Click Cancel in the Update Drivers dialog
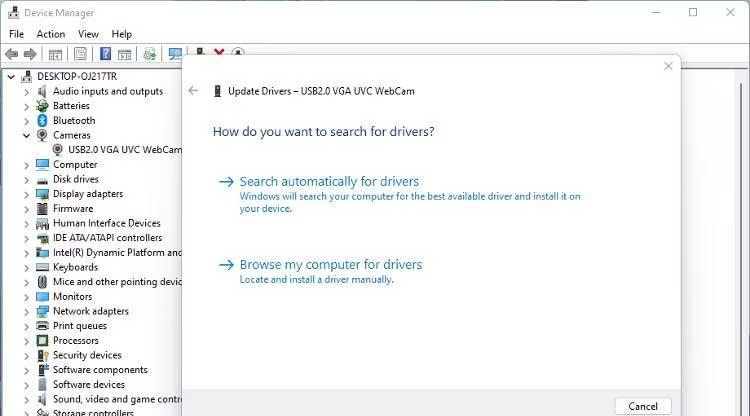Viewport: 750px width, 416px height. 643,406
